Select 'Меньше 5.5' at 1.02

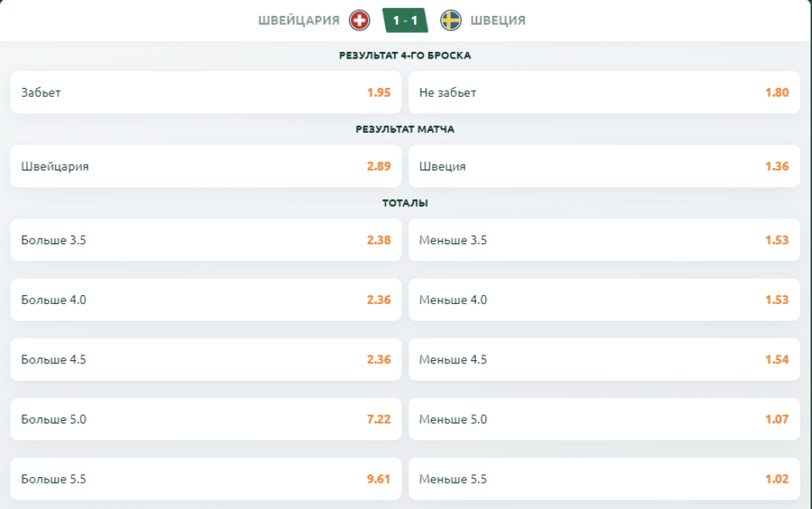click(604, 479)
